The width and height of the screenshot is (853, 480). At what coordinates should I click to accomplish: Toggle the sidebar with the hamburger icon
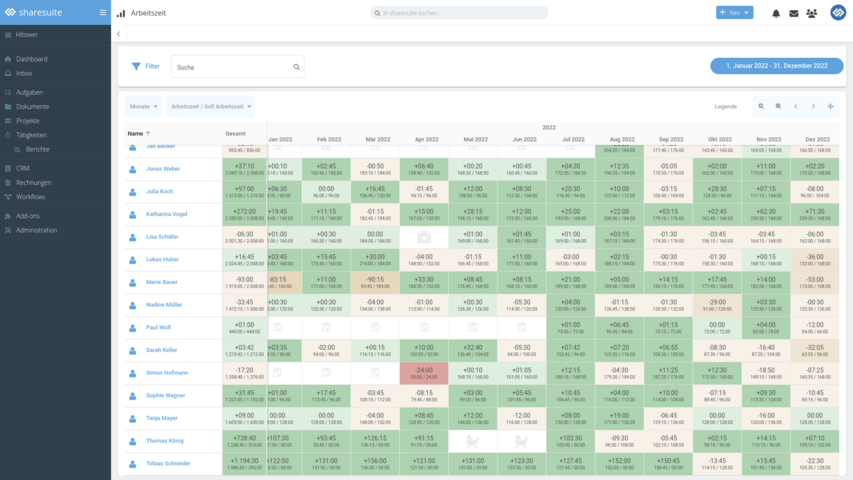tap(102, 12)
